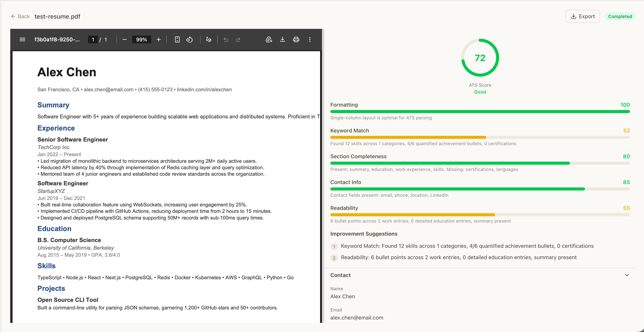This screenshot has height=332, width=644.
Task: Open the PDF viewer sidebar menu
Action: click(22, 39)
